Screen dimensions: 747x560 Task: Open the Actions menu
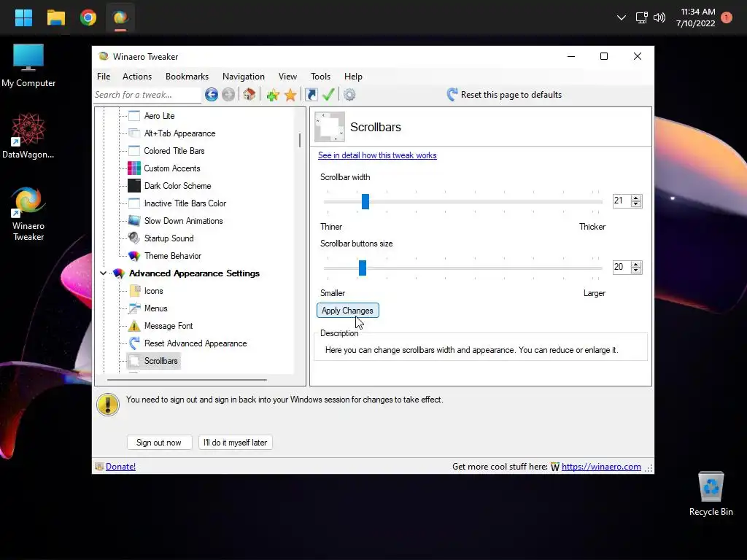pos(136,76)
